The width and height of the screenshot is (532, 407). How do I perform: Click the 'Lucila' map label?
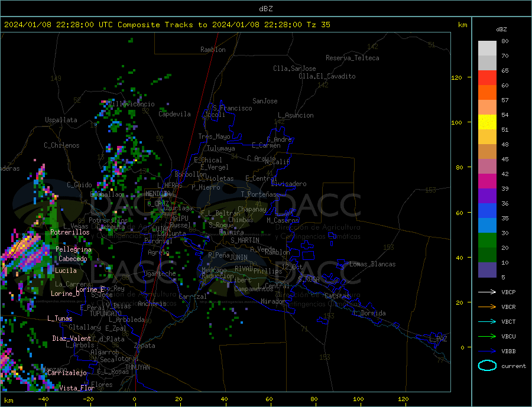(66, 271)
